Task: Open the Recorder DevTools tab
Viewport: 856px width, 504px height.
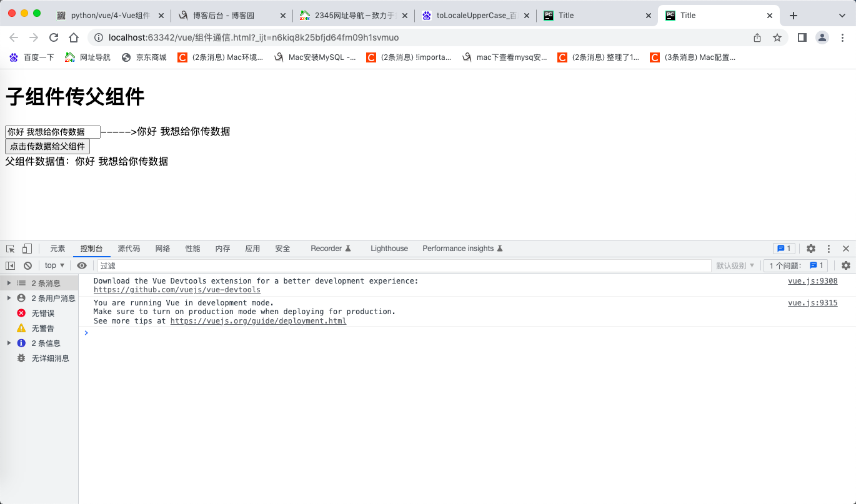Action: tap(331, 249)
